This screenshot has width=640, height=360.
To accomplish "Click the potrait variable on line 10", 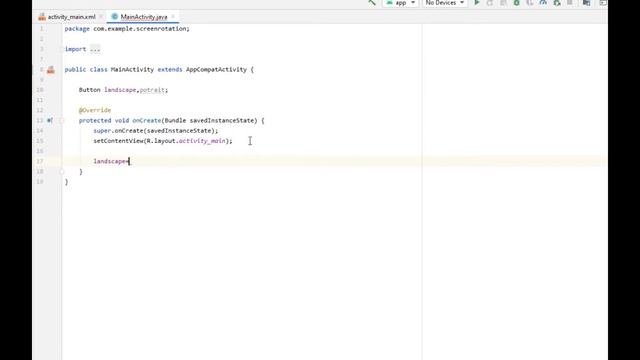I will (152, 90).
